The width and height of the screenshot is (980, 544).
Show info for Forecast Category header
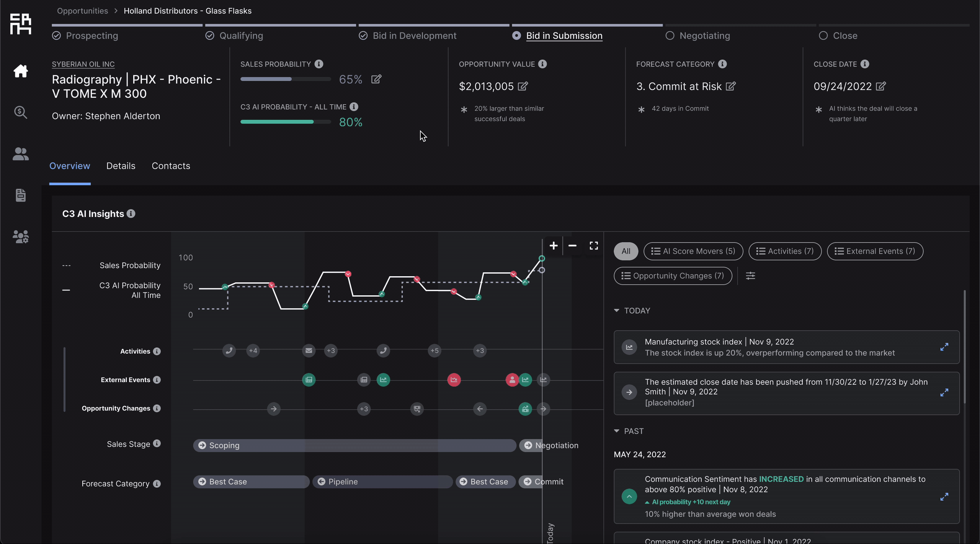(x=722, y=64)
